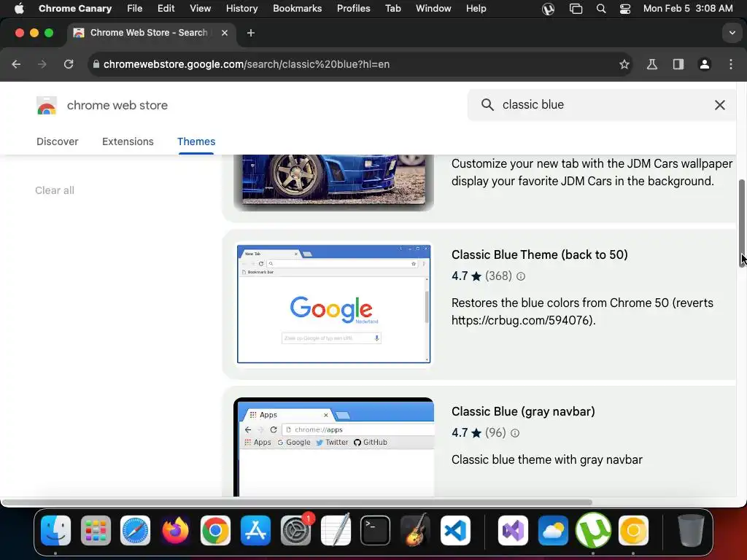Open the Trash in the Dock
Image resolution: width=747 pixels, height=560 pixels.
pos(691,530)
